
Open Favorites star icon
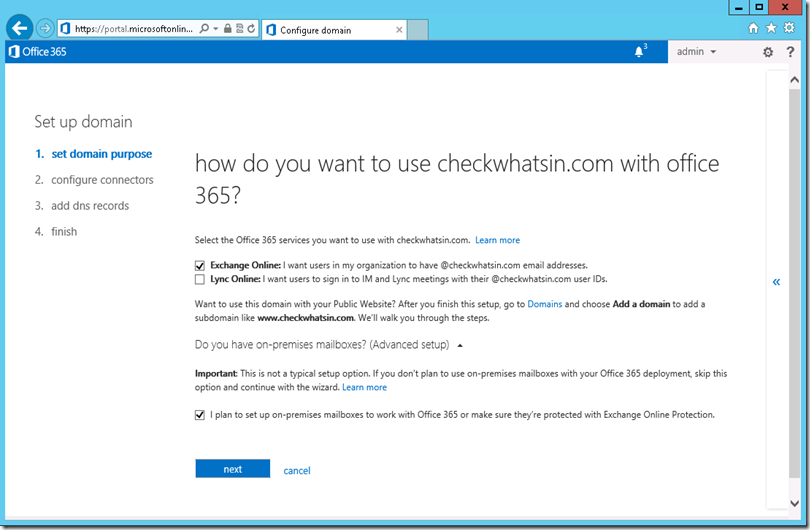click(x=771, y=28)
